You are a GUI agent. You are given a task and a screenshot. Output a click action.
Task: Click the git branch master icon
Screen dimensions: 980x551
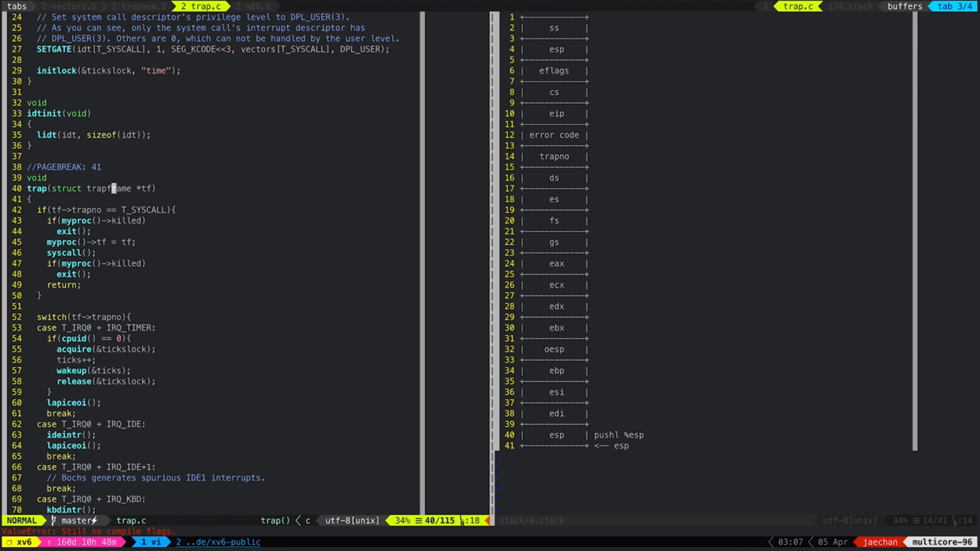54,520
